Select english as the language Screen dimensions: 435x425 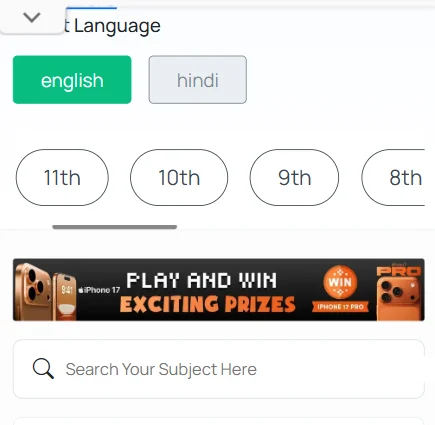72,80
